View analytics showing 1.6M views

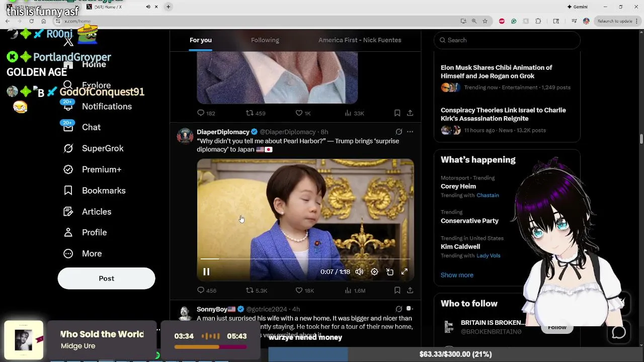[355, 290]
